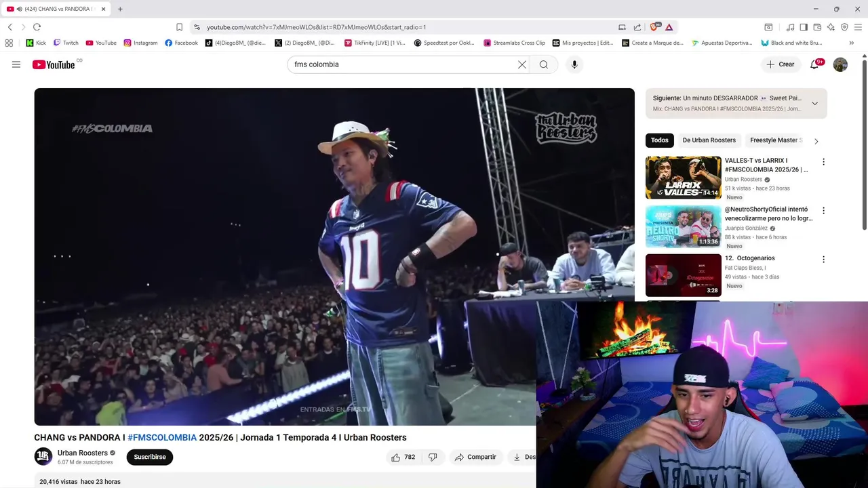Open the Speedtest por Ookla bookmark
This screenshot has width=868, height=488.
(444, 43)
